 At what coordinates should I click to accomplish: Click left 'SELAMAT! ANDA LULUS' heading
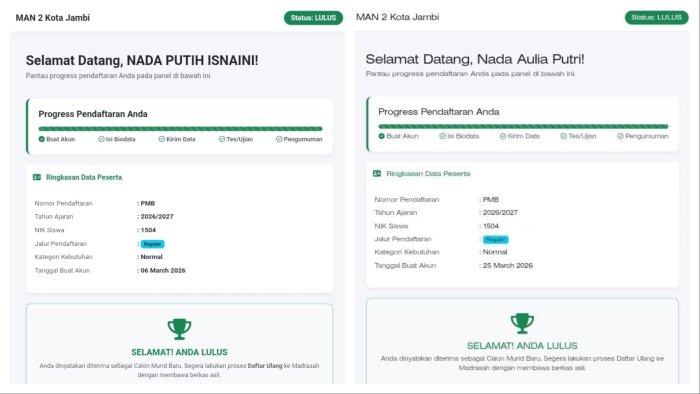tap(179, 352)
